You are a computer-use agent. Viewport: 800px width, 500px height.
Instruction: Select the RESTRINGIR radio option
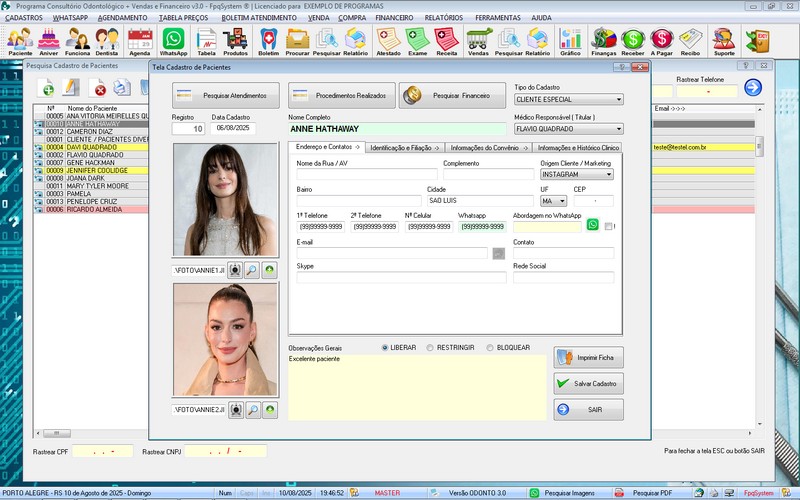coord(430,348)
